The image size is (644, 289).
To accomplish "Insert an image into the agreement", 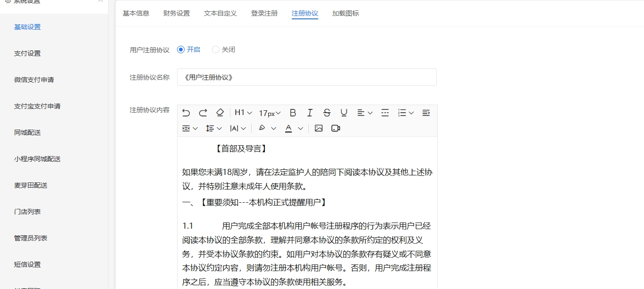I will tap(319, 128).
